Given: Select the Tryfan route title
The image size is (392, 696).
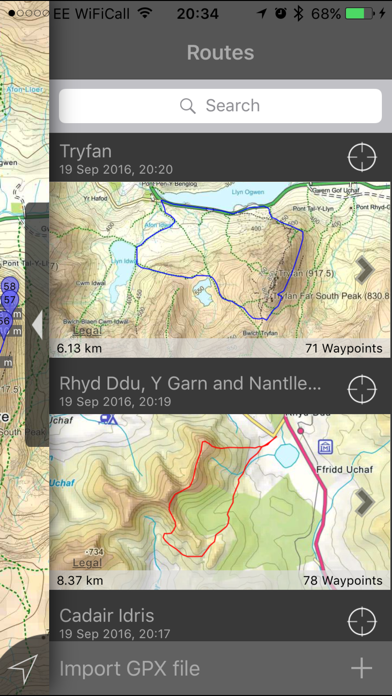Looking at the screenshot, I should click(85, 151).
